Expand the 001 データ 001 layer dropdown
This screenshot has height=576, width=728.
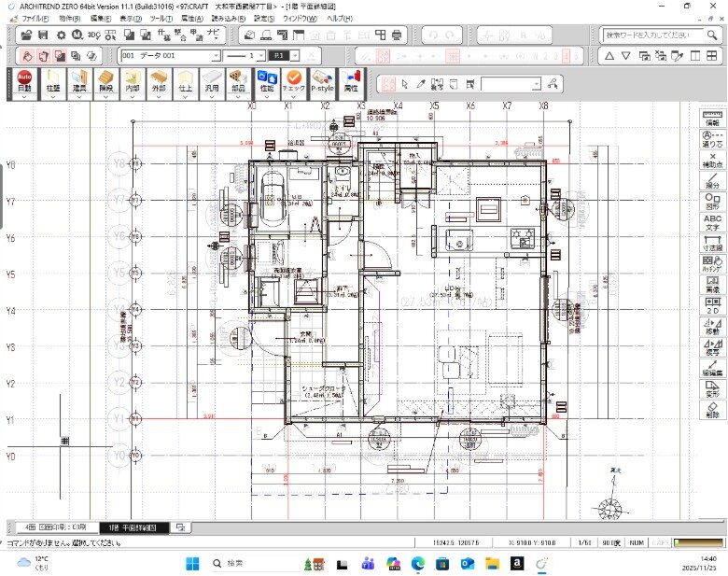(x=217, y=56)
